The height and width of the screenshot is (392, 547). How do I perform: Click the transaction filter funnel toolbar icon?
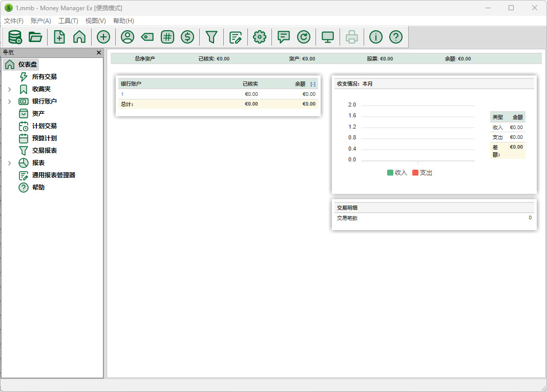pos(212,37)
